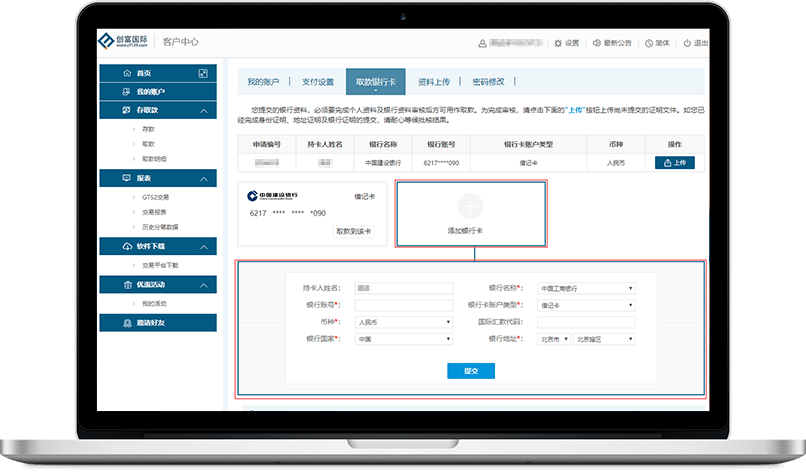Click the 国际汇款代码 input field
Viewport: 806px width, 472px height.
(x=586, y=322)
